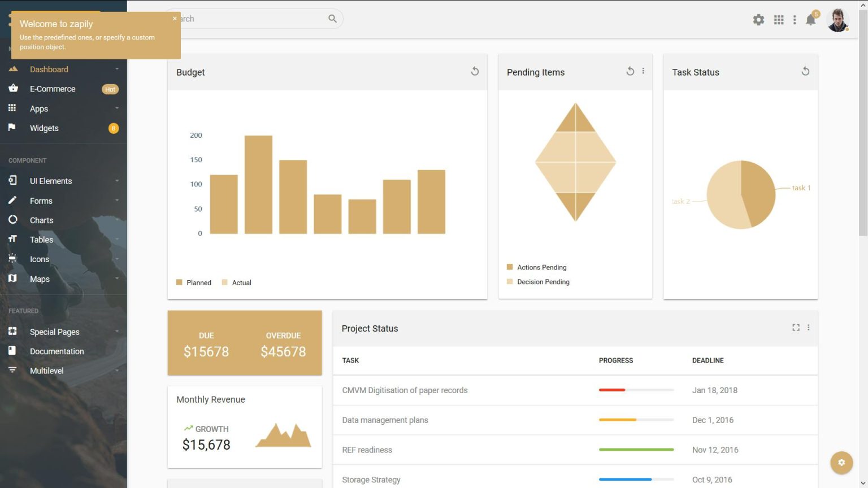The width and height of the screenshot is (868, 488).
Task: Expand the UI Elements section
Action: pos(51,181)
